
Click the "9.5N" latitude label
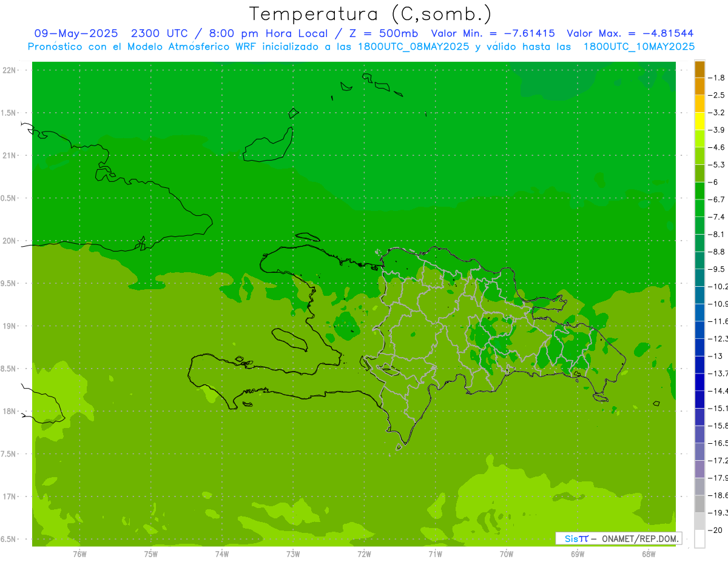pos(9,283)
